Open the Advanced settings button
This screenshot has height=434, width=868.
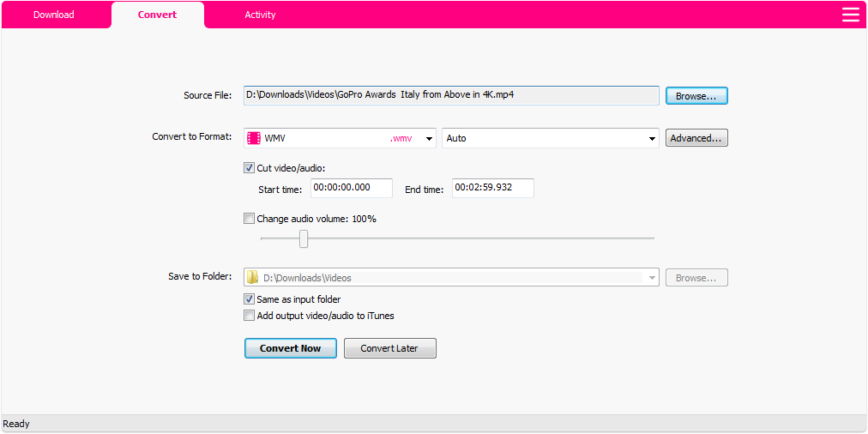696,138
